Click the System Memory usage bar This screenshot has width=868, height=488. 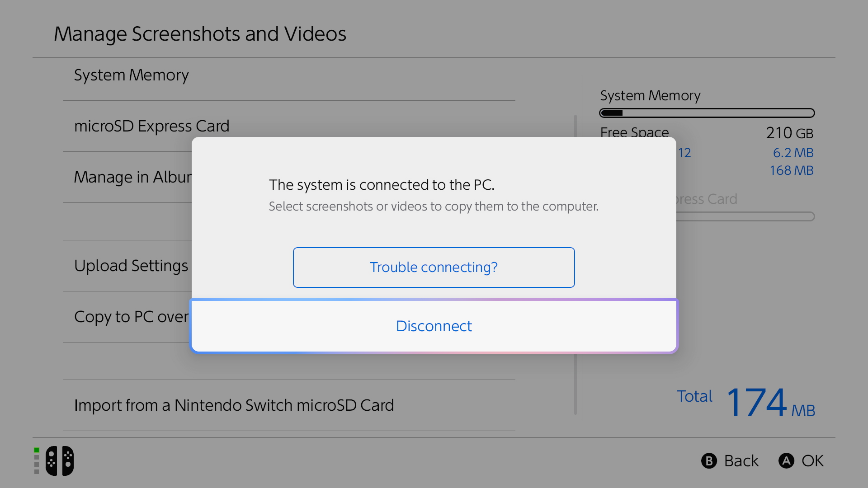(x=707, y=113)
